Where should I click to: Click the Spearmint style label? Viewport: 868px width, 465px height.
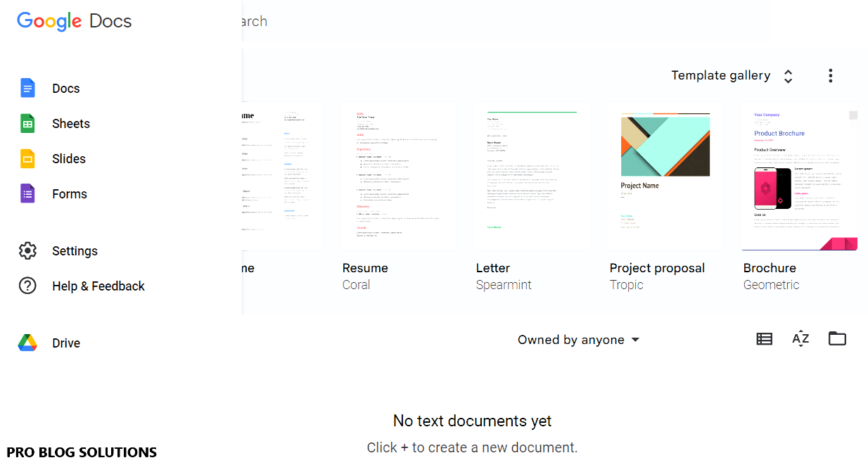pos(504,285)
